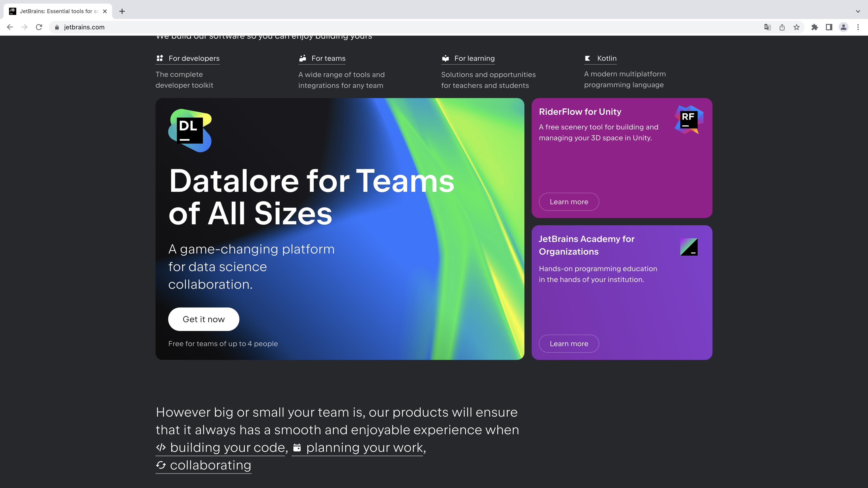
Task: Learn more about RiderFlow for Unity
Action: coord(569,201)
